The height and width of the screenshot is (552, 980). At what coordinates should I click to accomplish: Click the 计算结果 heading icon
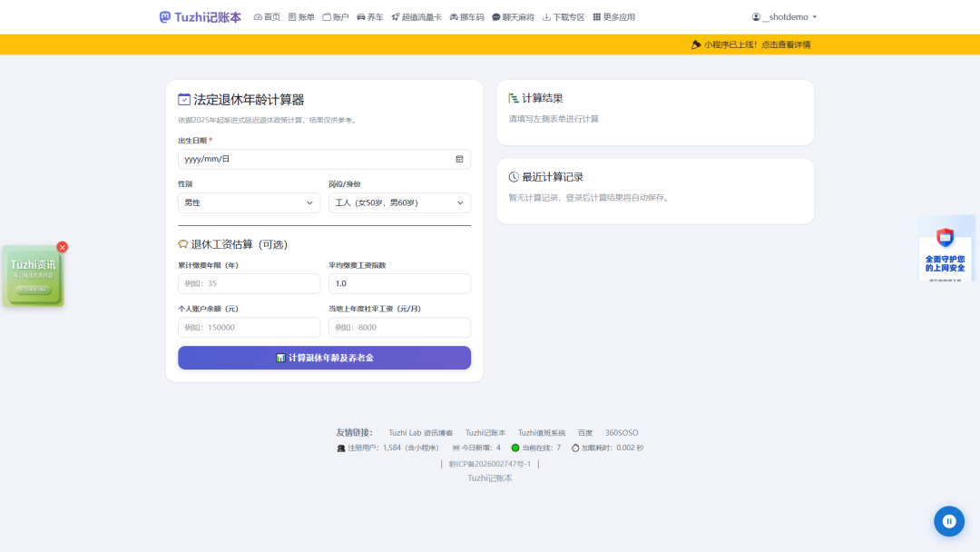pos(514,98)
